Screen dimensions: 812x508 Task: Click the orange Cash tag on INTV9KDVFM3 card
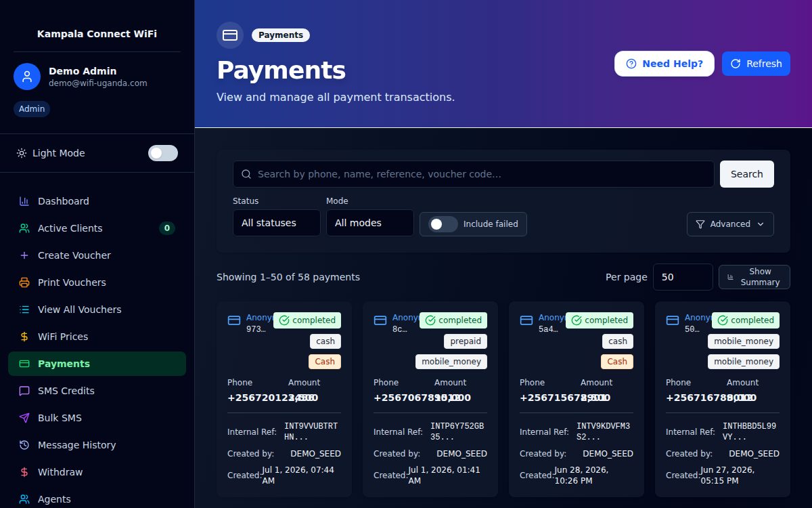(x=617, y=362)
